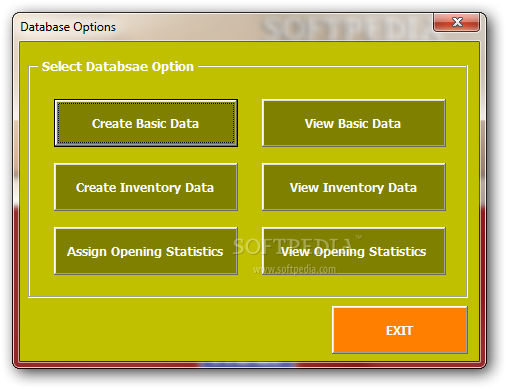507x389 pixels.
Task: Open View Basic Data
Action: click(x=354, y=123)
